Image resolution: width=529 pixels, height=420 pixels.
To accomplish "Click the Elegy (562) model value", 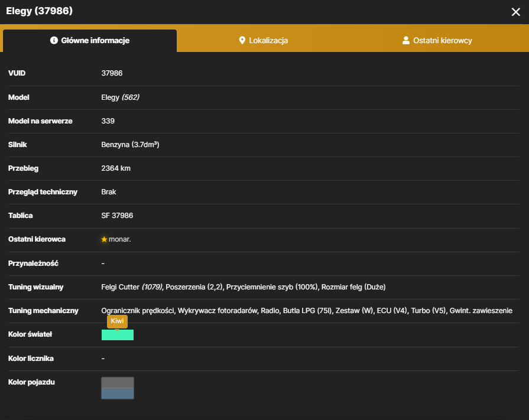I will 120,97.
